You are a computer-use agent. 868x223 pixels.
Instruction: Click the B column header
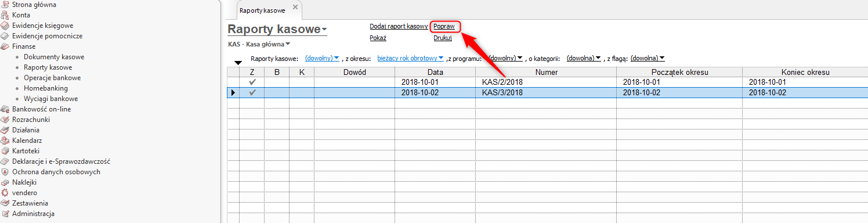point(277,72)
